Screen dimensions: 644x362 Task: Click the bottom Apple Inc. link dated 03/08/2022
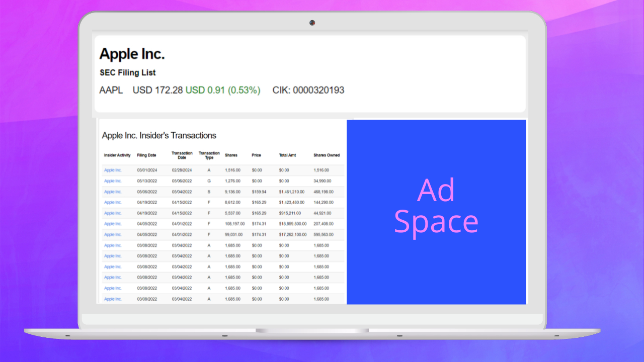(113, 299)
